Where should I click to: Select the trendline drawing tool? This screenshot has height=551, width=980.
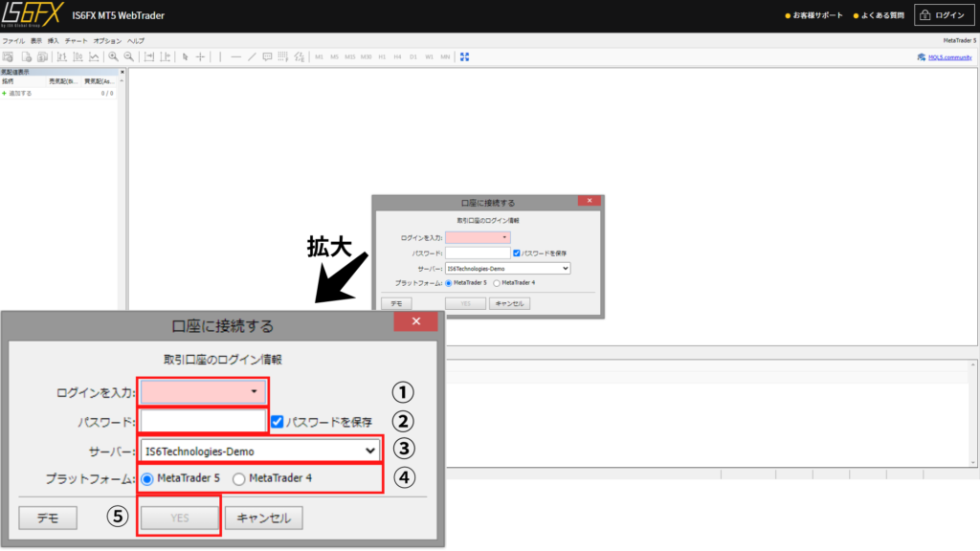(252, 56)
